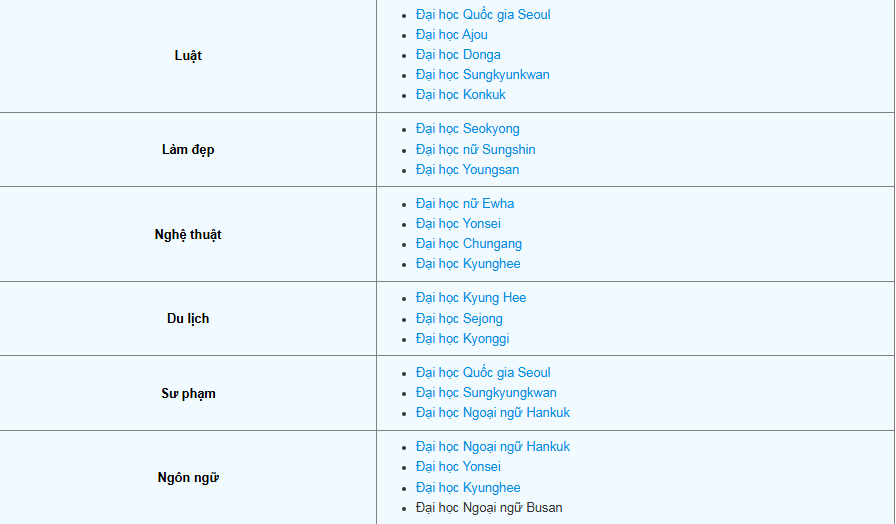Viewport: 896px width, 524px height.
Task: Click the Làm đẹp row header cell
Action: point(188,150)
